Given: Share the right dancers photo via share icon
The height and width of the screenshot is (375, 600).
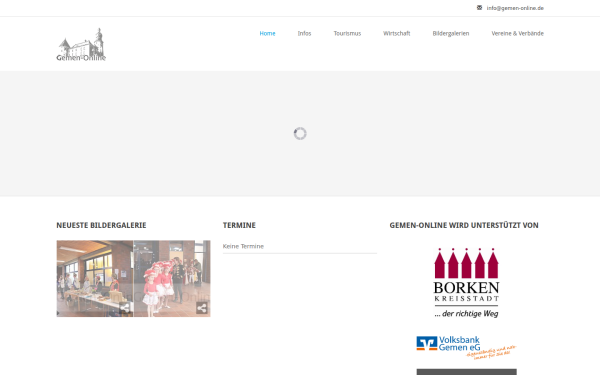Looking at the screenshot, I should (202, 308).
